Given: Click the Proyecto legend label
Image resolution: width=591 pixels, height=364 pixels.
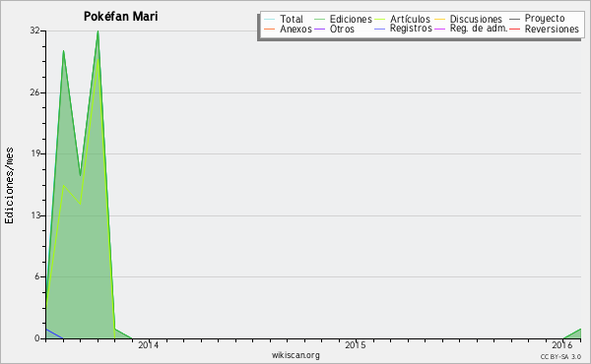Looking at the screenshot, I should pyautogui.click(x=545, y=19).
